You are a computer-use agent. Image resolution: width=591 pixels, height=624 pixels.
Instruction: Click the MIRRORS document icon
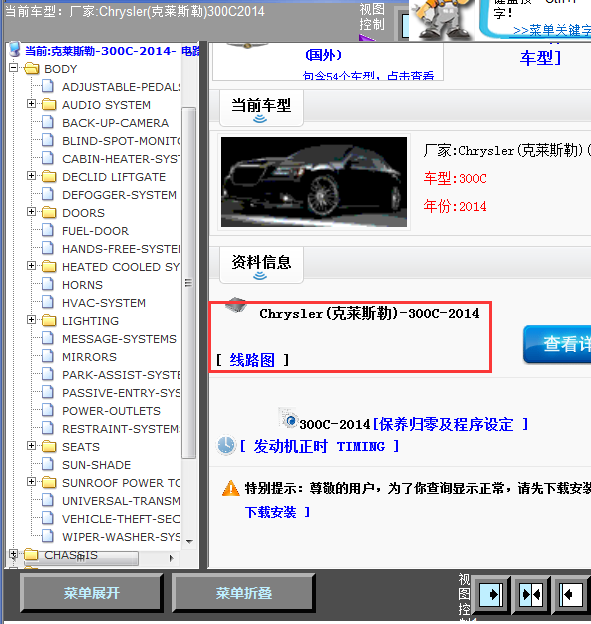coord(48,356)
